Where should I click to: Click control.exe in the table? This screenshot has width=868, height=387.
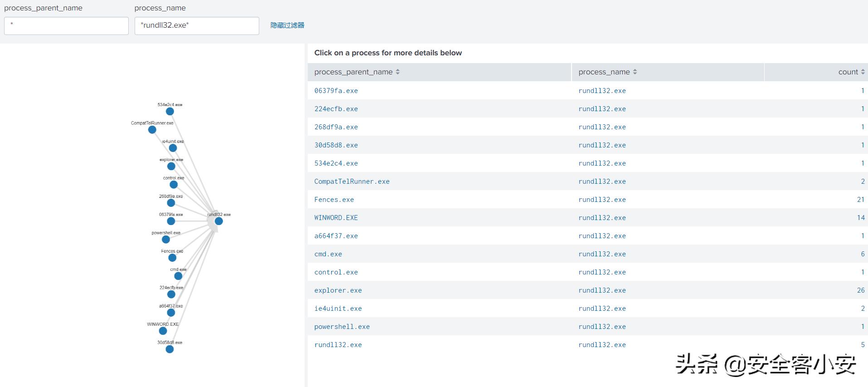pyautogui.click(x=336, y=272)
